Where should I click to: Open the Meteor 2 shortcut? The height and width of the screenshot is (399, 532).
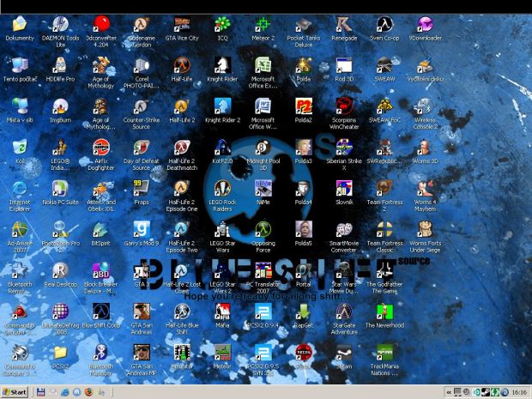(263, 24)
